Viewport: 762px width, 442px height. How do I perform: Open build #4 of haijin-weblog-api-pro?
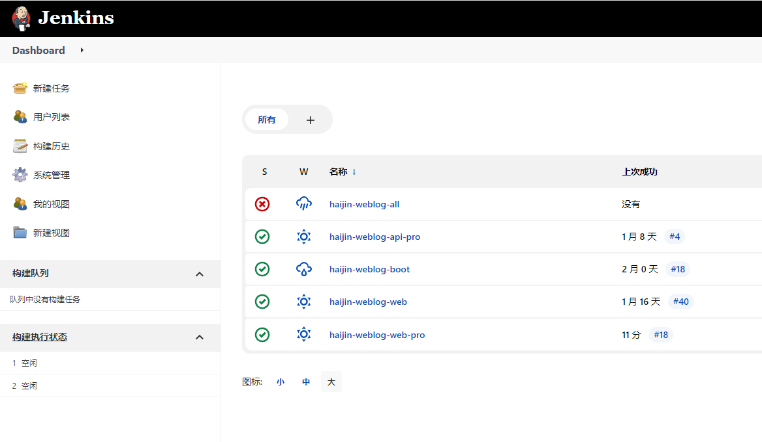pyautogui.click(x=675, y=237)
